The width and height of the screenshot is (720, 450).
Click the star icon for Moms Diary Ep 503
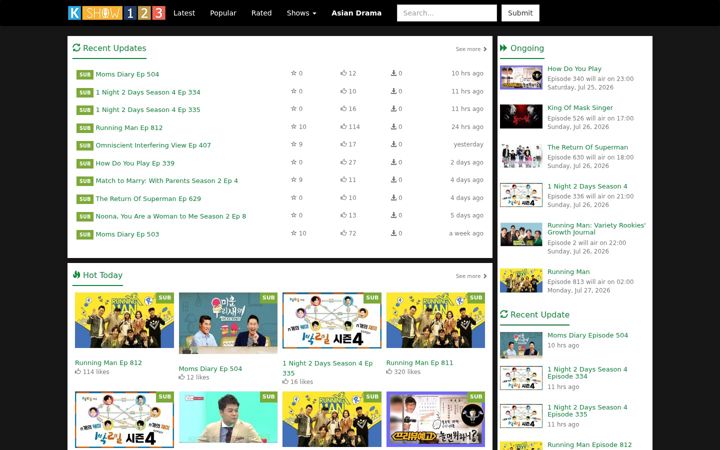pos(293,233)
